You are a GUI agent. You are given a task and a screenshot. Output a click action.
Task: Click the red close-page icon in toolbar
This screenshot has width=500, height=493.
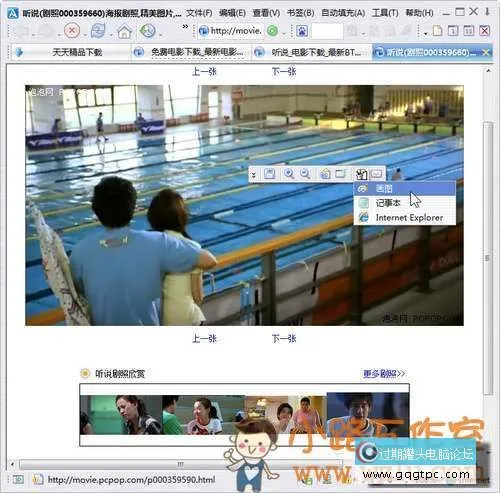point(484,31)
